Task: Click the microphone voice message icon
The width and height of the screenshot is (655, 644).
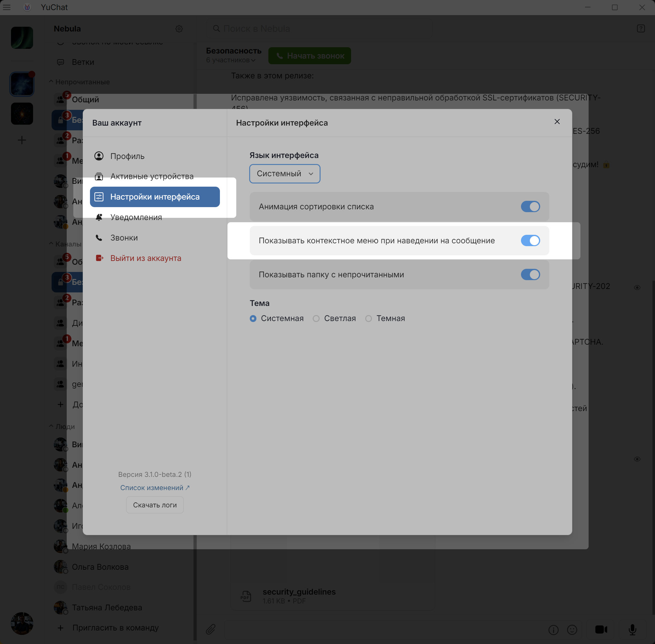Action: [632, 630]
